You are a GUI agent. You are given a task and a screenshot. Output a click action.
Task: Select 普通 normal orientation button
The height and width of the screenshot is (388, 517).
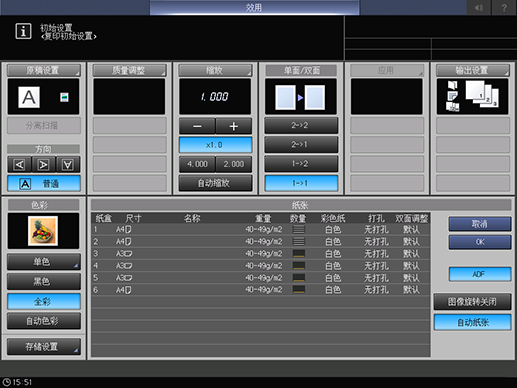click(44, 184)
